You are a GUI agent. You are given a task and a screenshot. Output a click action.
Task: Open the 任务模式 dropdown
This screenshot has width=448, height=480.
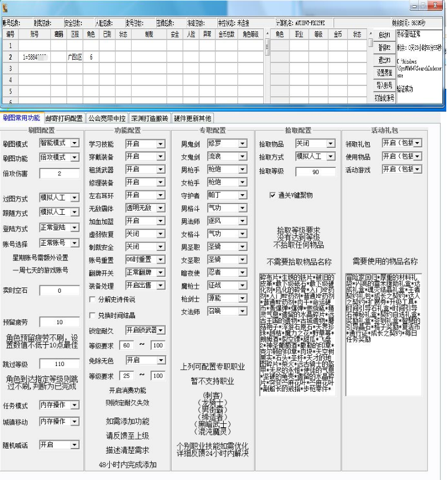[x=60, y=405]
